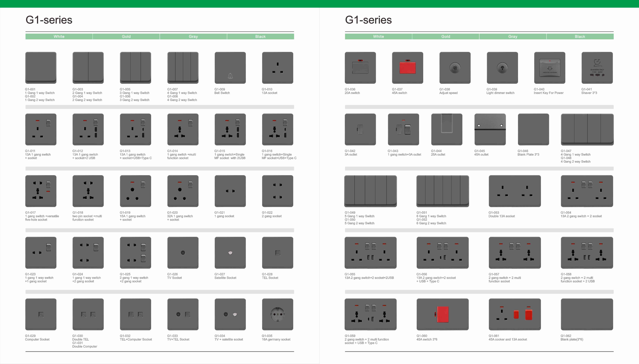Click the G1-062 Blank plate image
Viewport: 639px width, 364px height.
[587, 314]
